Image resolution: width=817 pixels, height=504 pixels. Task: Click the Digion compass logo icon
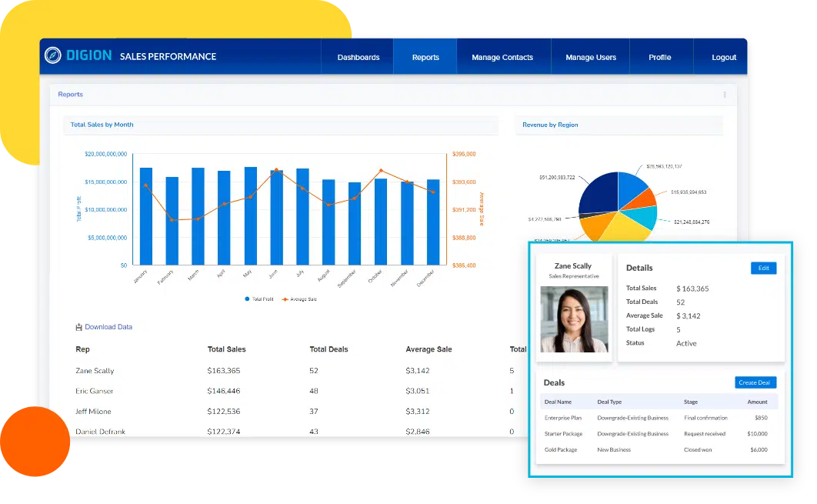52,55
